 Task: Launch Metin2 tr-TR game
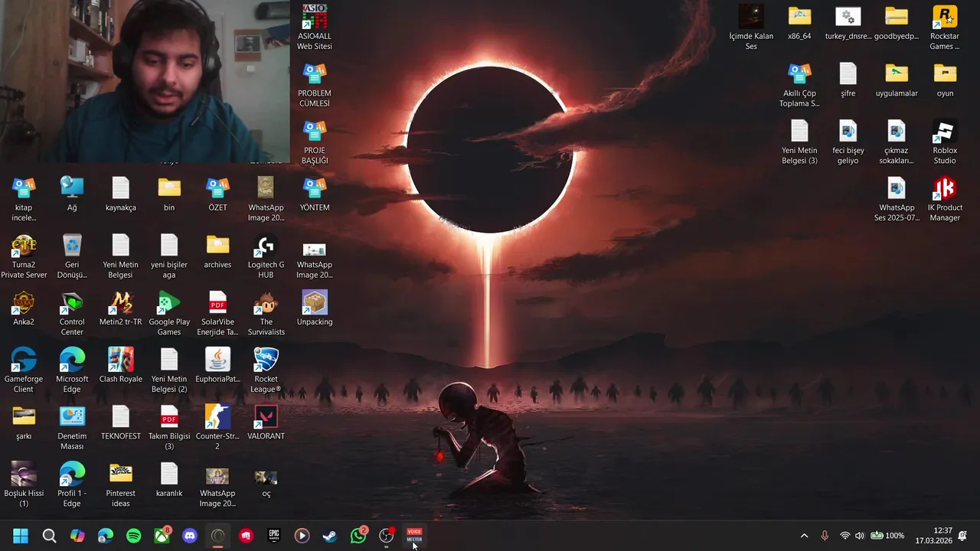click(121, 308)
